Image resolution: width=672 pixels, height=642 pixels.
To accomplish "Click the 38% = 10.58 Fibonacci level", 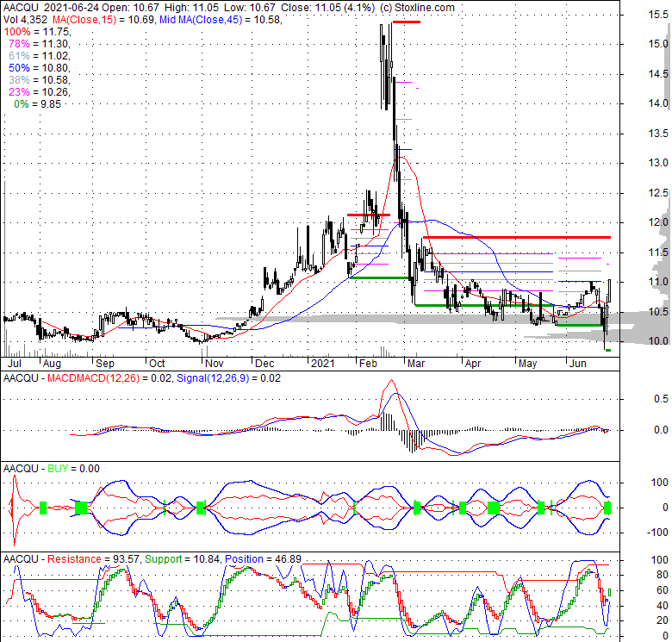I will (x=39, y=80).
